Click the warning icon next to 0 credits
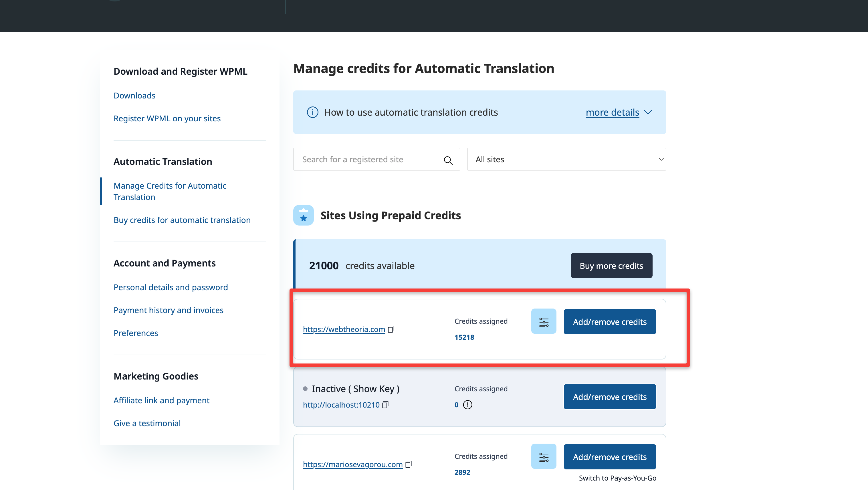 (467, 404)
